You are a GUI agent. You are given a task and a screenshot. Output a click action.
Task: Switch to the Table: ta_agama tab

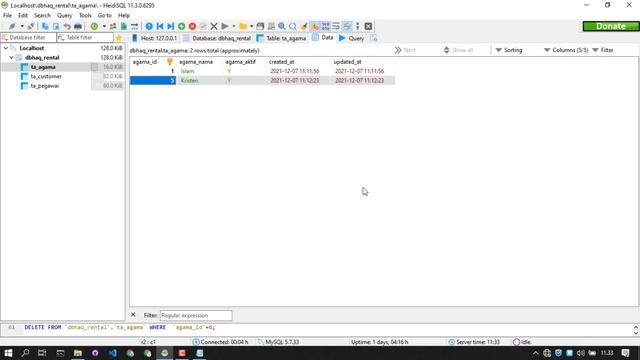pyautogui.click(x=282, y=38)
